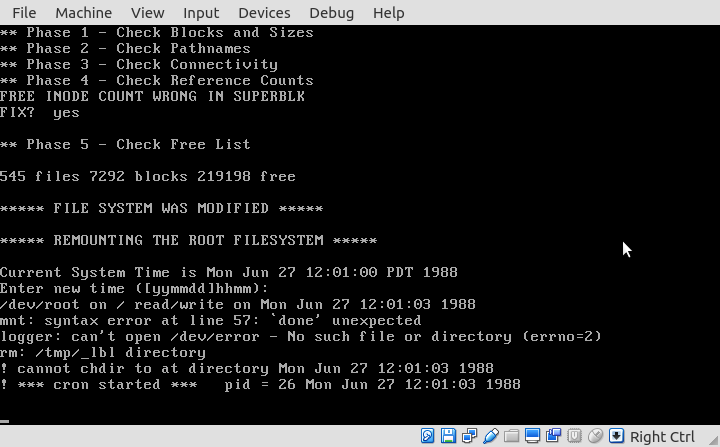Expand the View menu
This screenshot has width=720, height=447.
coord(148,13)
